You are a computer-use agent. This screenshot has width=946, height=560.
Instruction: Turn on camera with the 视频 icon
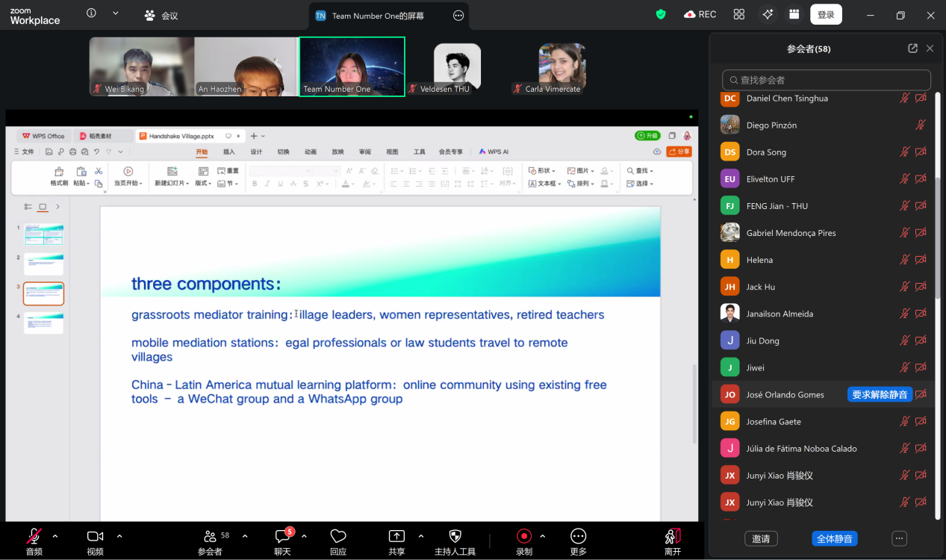click(95, 536)
